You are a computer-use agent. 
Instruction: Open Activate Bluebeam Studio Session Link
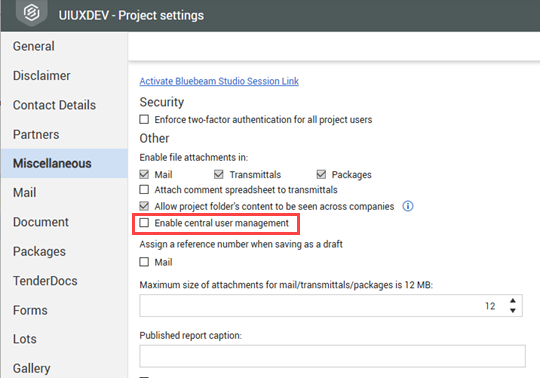point(219,81)
